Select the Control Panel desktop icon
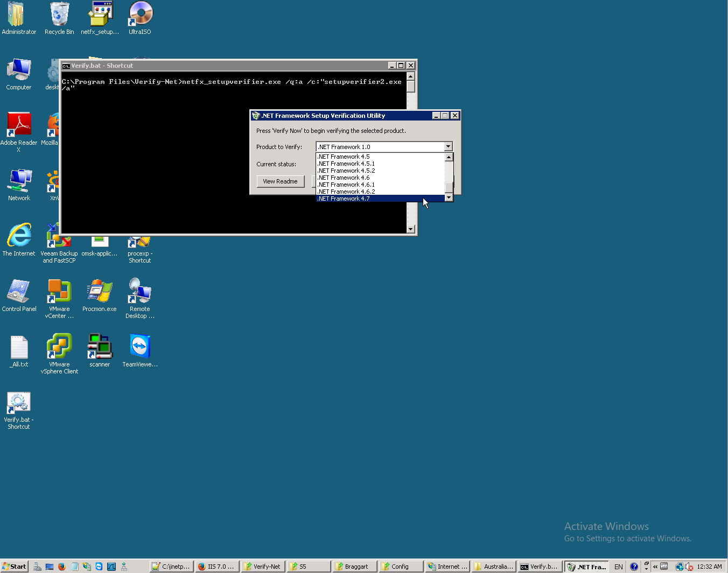The width and height of the screenshot is (728, 573). (x=19, y=296)
